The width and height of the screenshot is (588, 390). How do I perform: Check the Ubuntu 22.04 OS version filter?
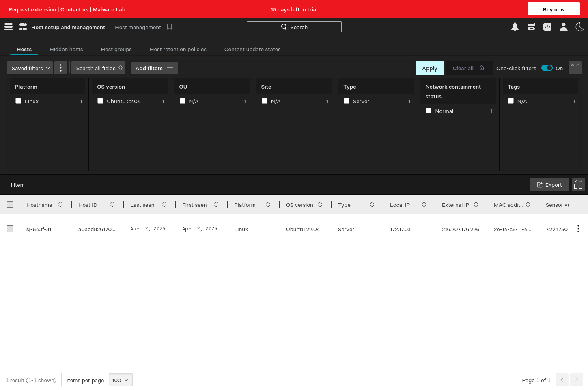pyautogui.click(x=100, y=101)
